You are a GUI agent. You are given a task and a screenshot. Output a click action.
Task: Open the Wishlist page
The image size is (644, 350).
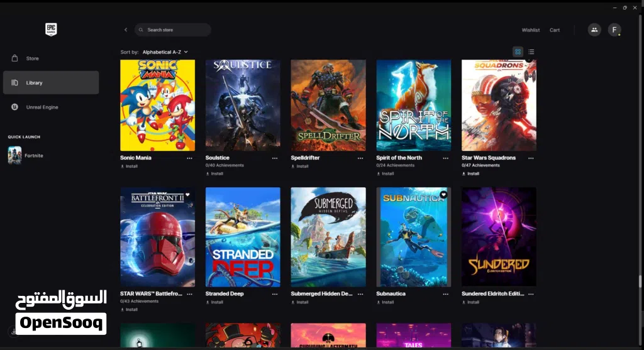pos(530,30)
